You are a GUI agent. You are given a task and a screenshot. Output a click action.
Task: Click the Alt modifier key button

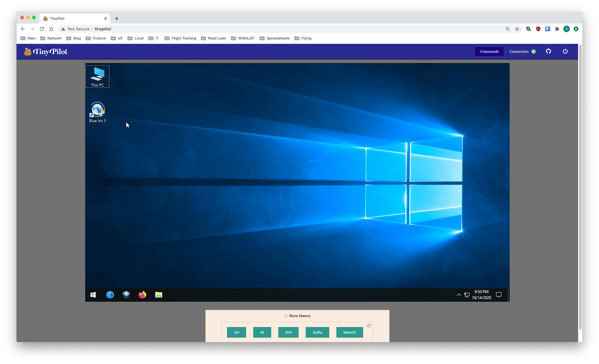(x=262, y=332)
